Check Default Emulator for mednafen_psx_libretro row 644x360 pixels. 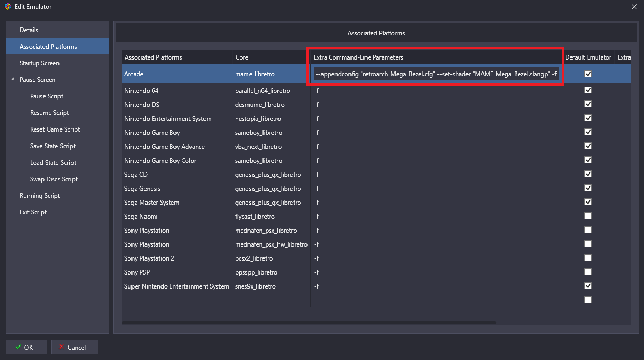pyautogui.click(x=588, y=230)
